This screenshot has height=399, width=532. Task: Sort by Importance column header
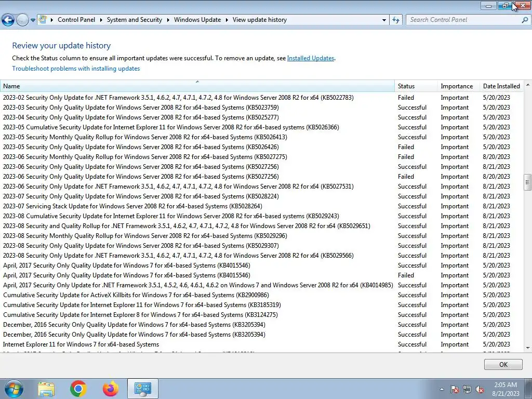tap(458, 86)
